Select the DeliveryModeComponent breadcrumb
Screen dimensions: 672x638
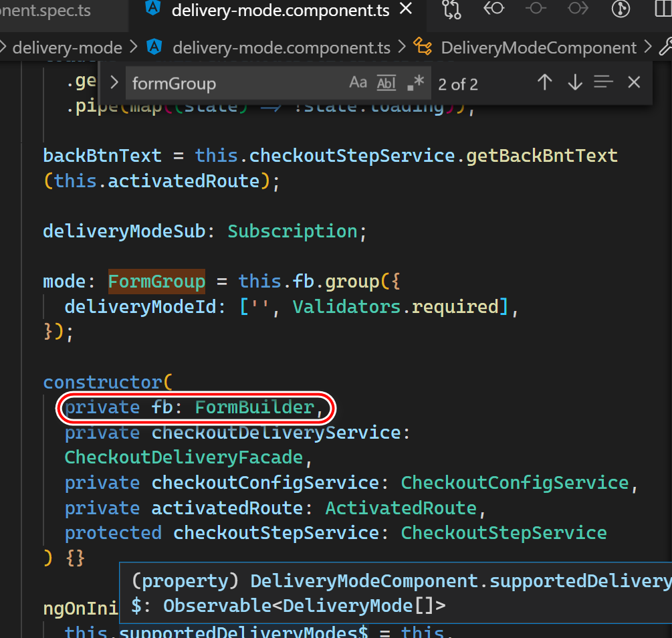click(538, 47)
